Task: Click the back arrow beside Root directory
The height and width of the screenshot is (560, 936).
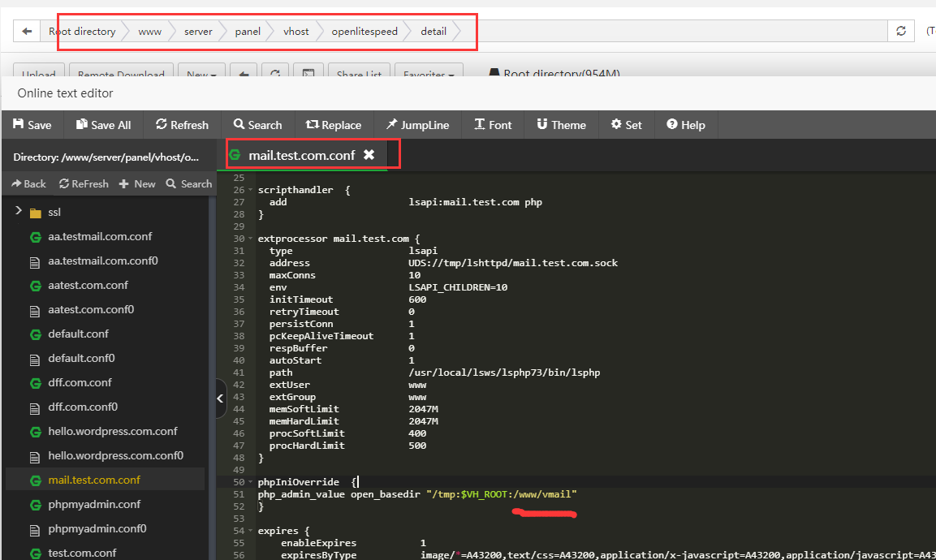Action: pyautogui.click(x=28, y=32)
